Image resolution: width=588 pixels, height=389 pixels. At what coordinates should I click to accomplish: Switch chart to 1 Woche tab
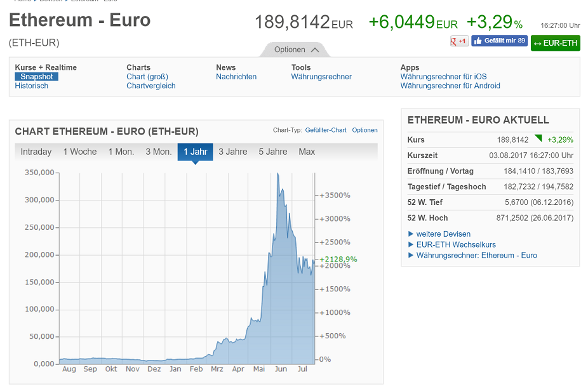click(x=80, y=152)
